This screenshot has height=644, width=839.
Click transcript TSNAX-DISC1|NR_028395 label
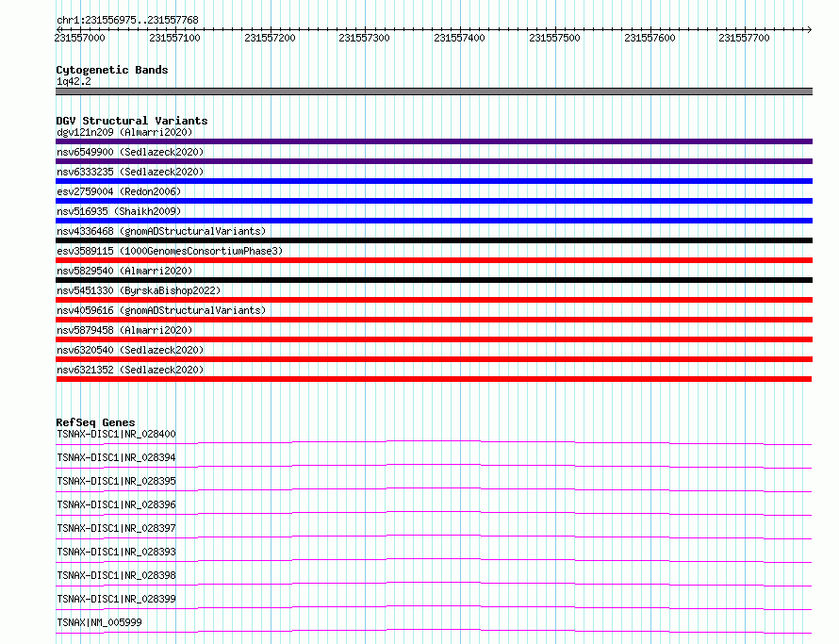(x=116, y=481)
